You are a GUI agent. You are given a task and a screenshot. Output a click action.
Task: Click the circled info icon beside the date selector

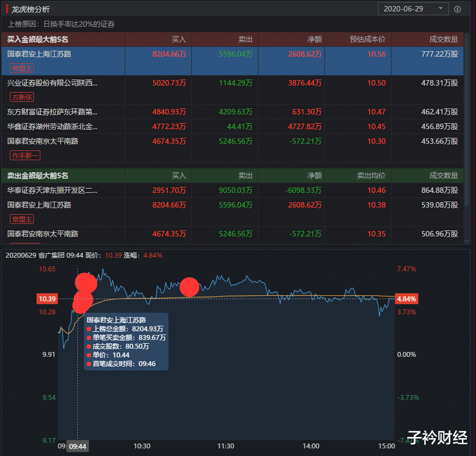click(x=457, y=9)
